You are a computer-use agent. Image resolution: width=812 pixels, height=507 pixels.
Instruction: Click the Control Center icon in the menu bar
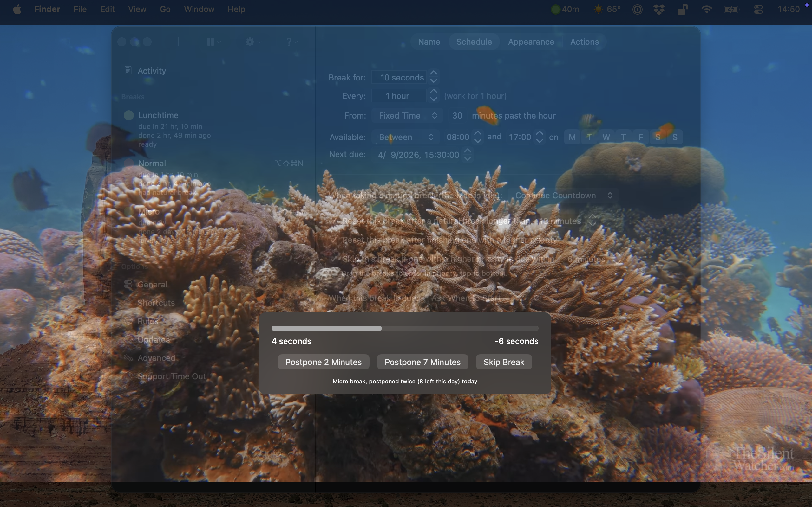point(758,10)
